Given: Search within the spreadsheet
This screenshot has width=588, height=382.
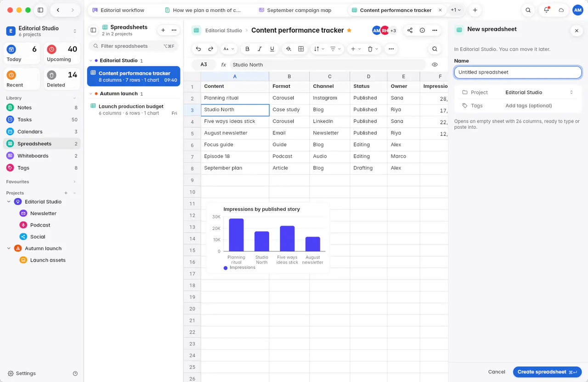Looking at the screenshot, I should (435, 49).
